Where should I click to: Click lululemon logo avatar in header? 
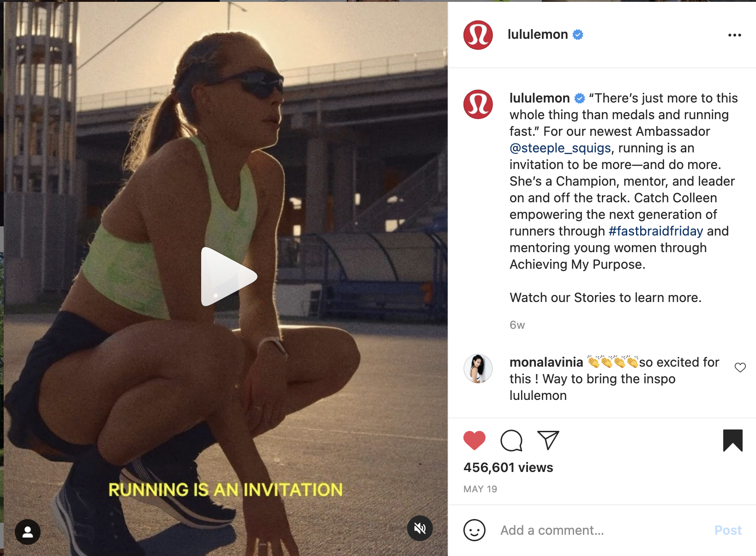(x=478, y=35)
